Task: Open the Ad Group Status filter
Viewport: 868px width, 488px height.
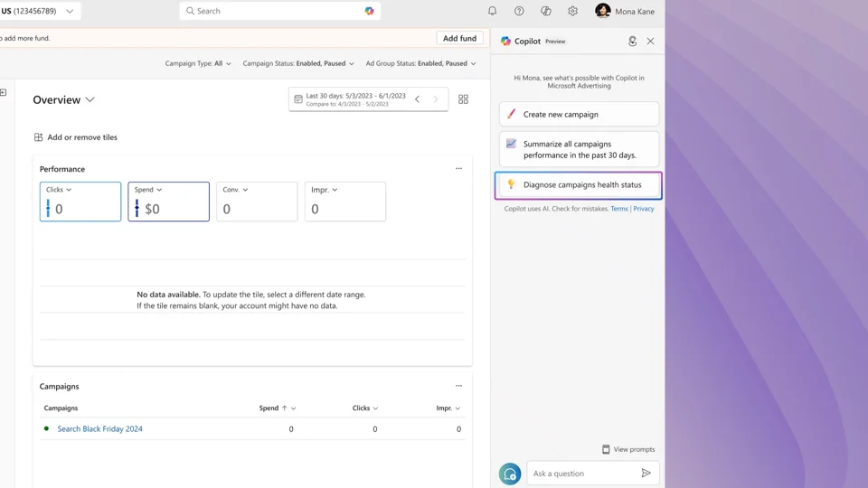Action: pos(420,63)
